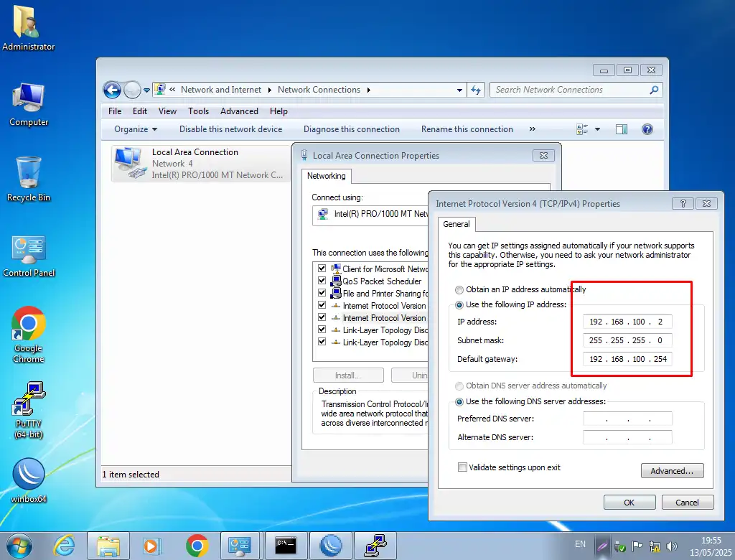Open Control Panel desktop icon

tap(29, 250)
